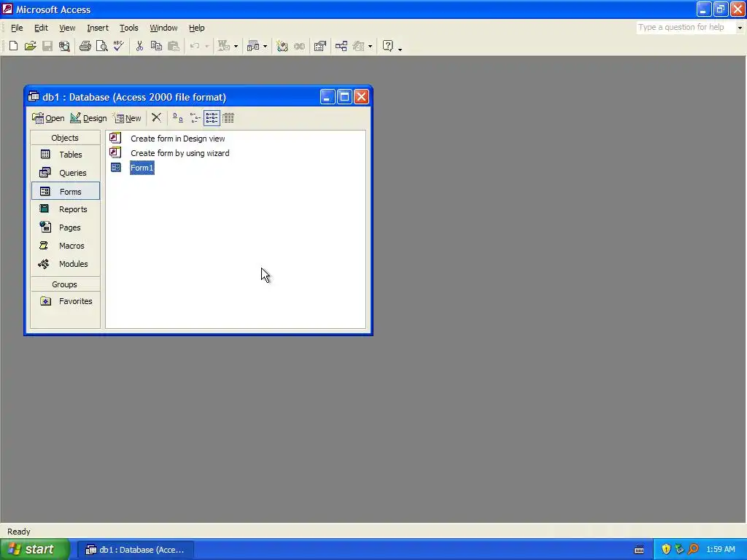
Task: Click the Type a question for help box
Action: (686, 28)
